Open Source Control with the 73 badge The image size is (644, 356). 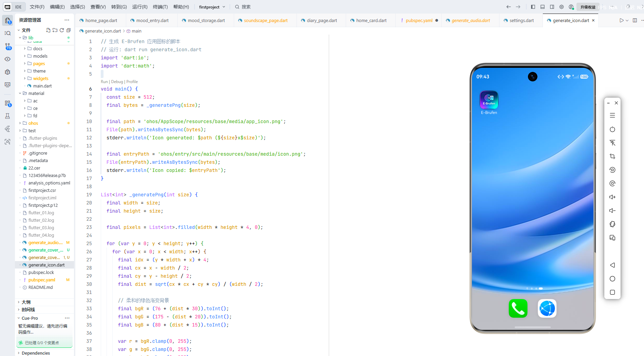tap(7, 46)
